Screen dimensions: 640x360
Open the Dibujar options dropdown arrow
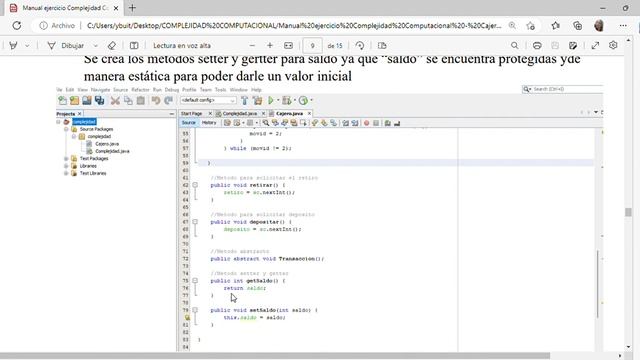coord(96,46)
